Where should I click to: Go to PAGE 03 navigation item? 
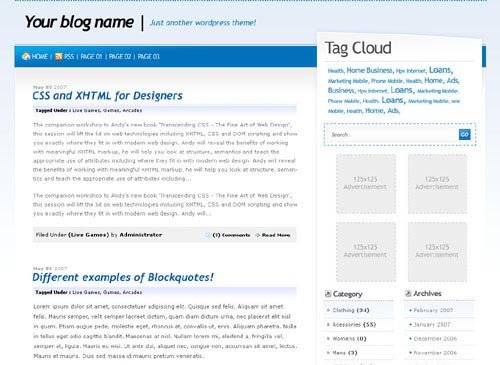149,56
